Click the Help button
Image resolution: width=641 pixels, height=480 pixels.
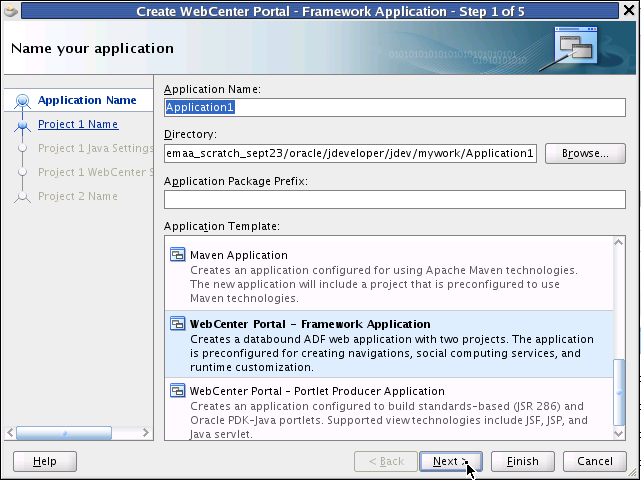[x=45, y=462]
